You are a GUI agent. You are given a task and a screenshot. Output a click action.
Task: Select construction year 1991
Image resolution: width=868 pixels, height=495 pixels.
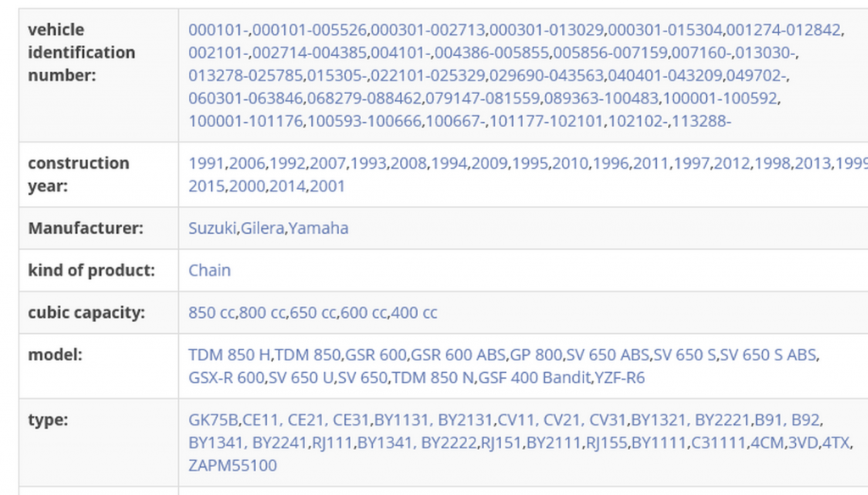pyautogui.click(x=207, y=164)
